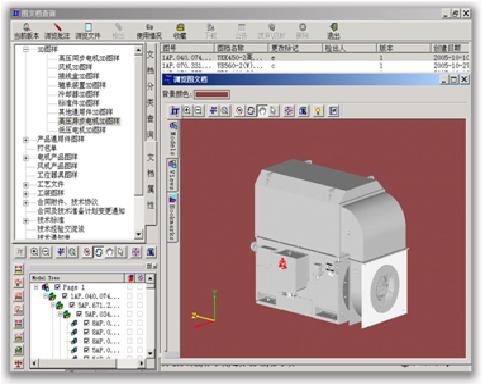Click the 退出 exit icon
This screenshot has height=385, width=482.
(x=334, y=31)
